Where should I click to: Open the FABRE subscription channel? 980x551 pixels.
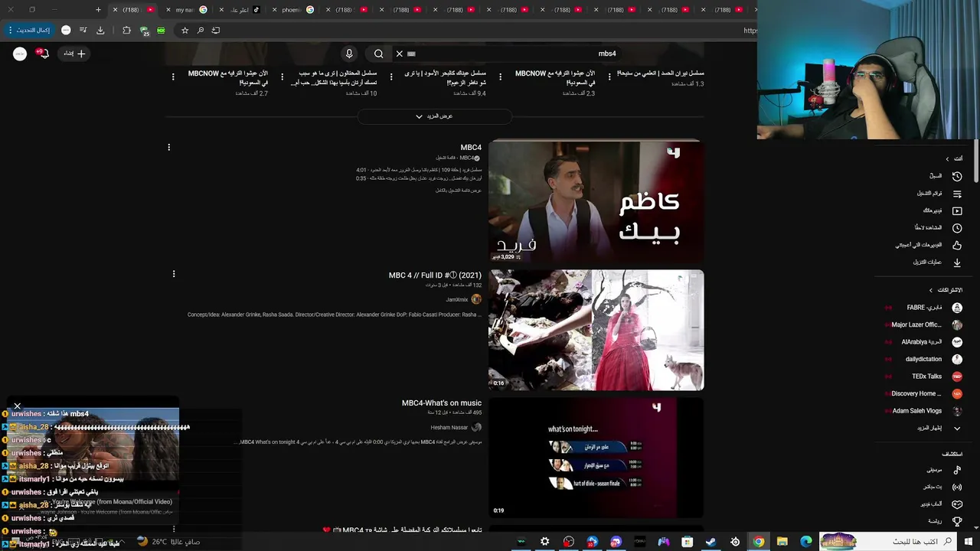coord(925,308)
